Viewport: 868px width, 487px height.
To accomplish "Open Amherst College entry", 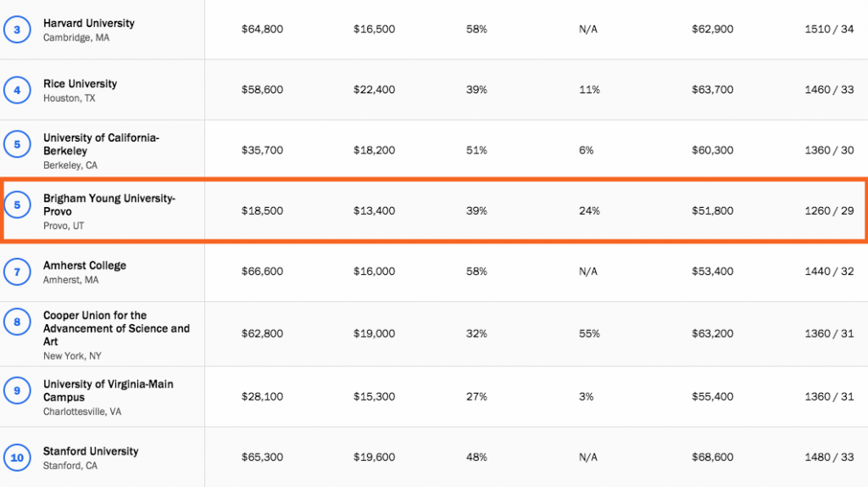I will click(x=85, y=266).
